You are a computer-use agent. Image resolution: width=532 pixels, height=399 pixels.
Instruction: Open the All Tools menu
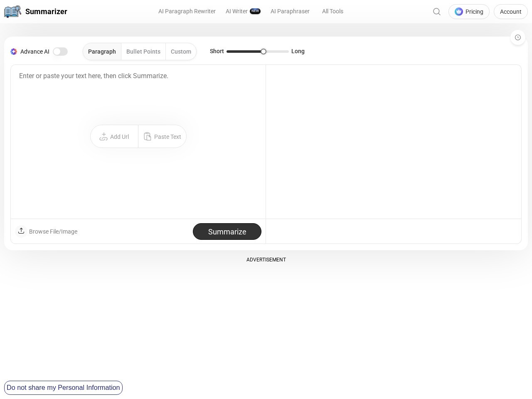tap(332, 11)
